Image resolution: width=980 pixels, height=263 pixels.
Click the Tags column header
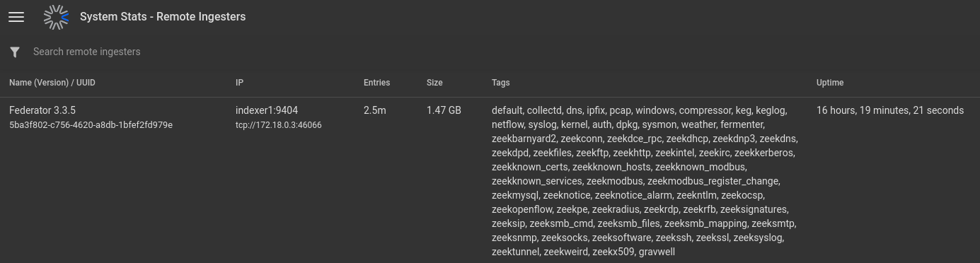pyautogui.click(x=500, y=83)
